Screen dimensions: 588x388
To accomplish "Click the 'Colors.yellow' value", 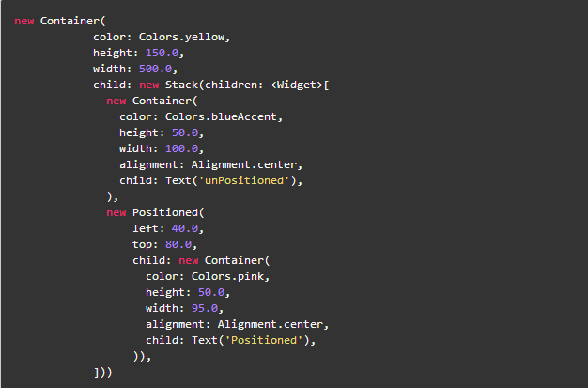I will click(x=182, y=38).
